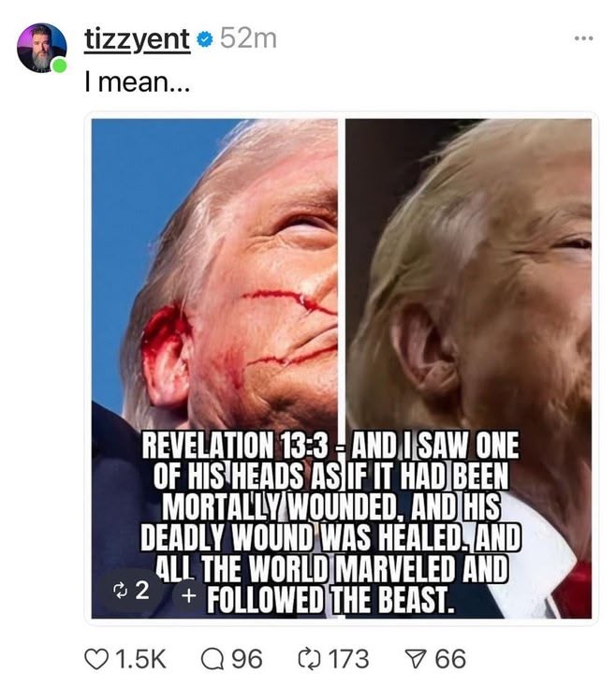Screen dimensions: 616x674
Task: Open the left photo with the blue sky background
Action: coord(214,369)
